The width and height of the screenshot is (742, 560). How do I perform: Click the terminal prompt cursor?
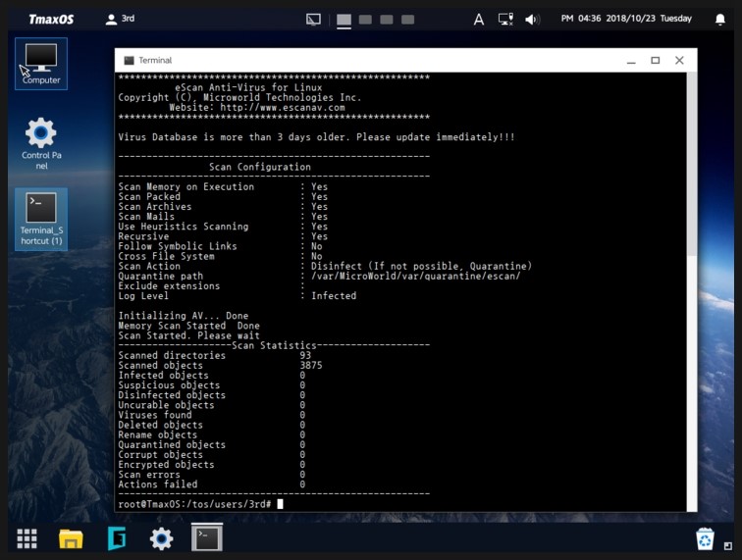click(280, 504)
